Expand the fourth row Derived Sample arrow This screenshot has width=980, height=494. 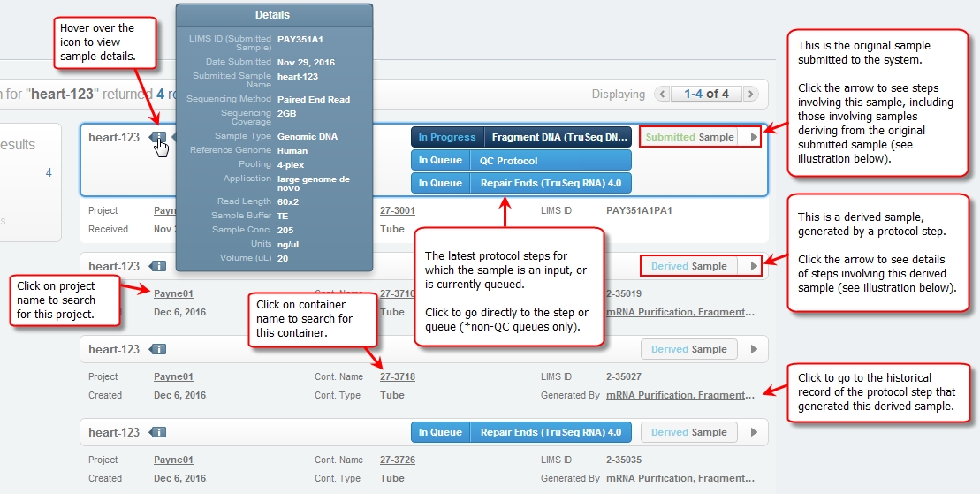coord(753,432)
